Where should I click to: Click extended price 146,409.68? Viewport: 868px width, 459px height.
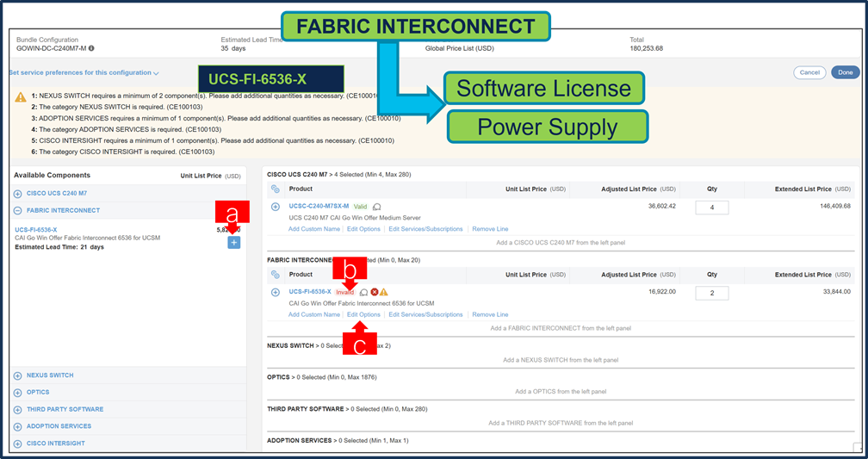click(x=834, y=206)
